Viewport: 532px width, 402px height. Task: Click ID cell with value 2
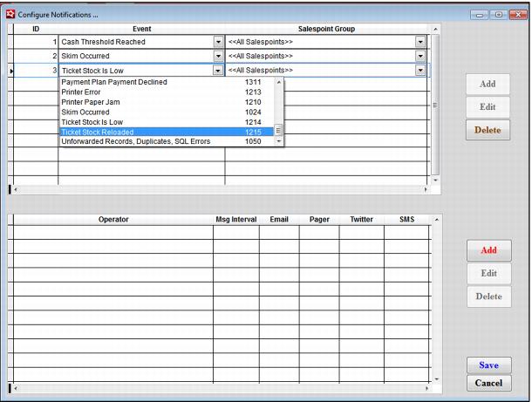pos(36,56)
